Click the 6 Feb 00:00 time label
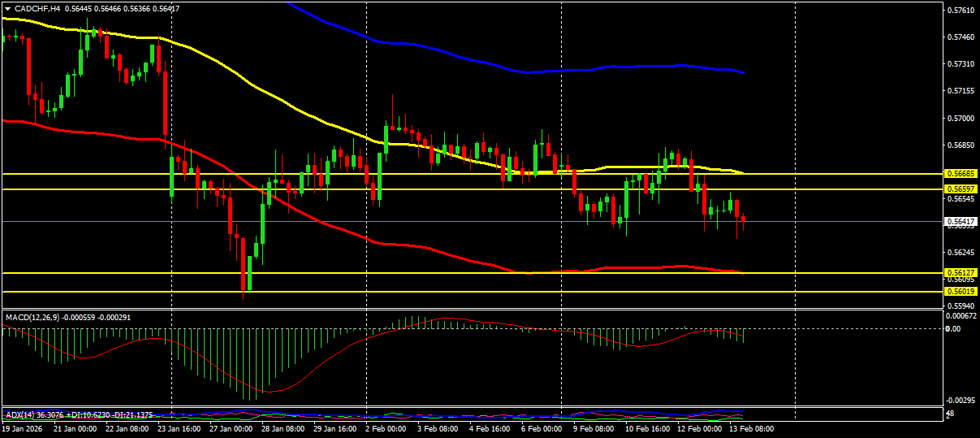Viewport: 980px width, 438px height. coord(542,428)
